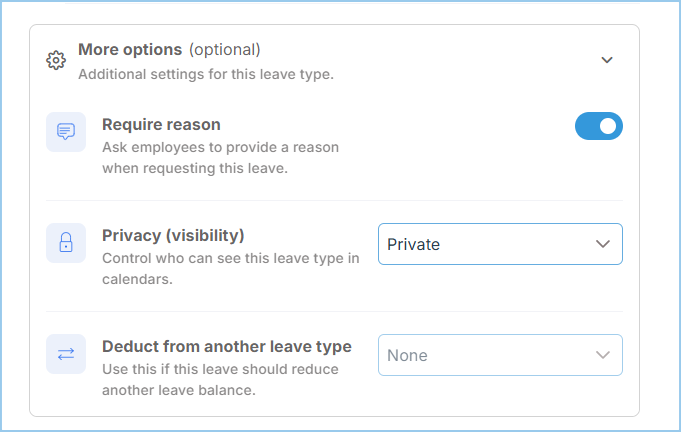Open the Privacy dropdown showing Private
The height and width of the screenshot is (432, 681).
tap(500, 244)
